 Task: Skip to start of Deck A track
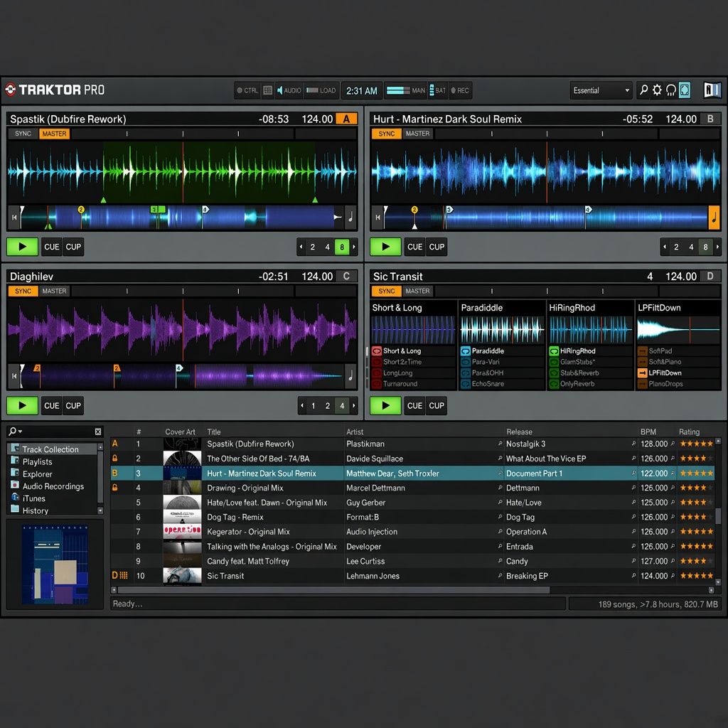(14, 218)
